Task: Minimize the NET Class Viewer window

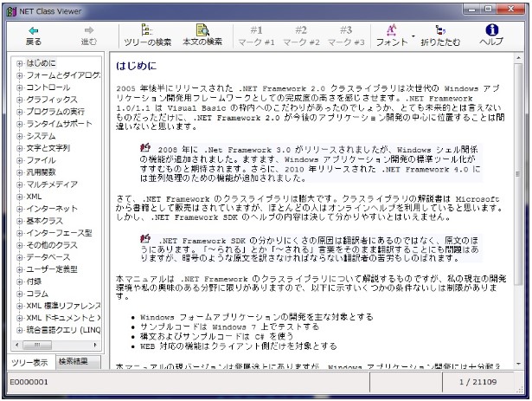Action: pyautogui.click(x=472, y=10)
